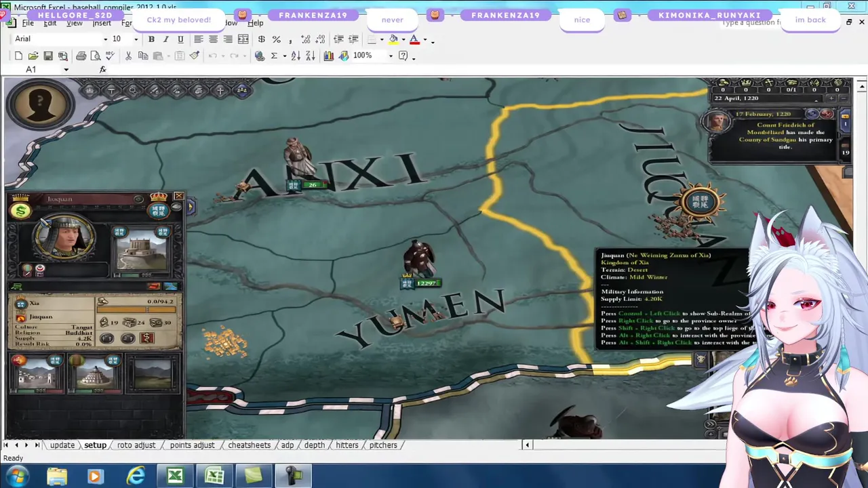The image size is (868, 488).
Task: Run spelling check
Action: 110,56
